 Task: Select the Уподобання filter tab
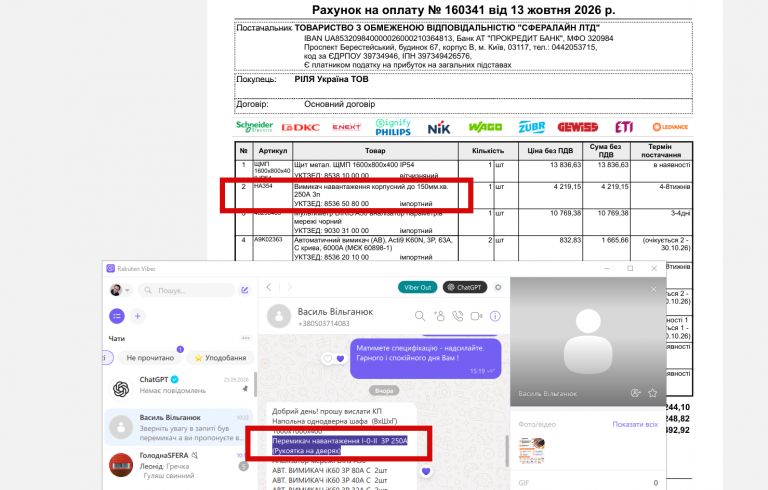(220, 358)
